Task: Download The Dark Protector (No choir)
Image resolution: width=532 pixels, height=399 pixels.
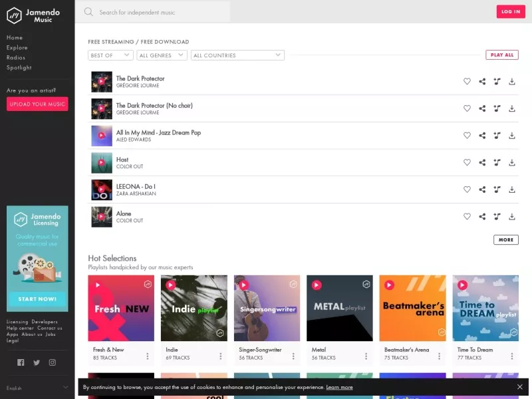Action: (512, 108)
